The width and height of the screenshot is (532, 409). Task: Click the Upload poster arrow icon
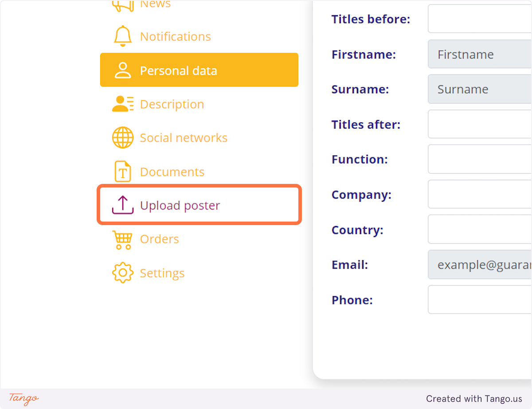[123, 205]
